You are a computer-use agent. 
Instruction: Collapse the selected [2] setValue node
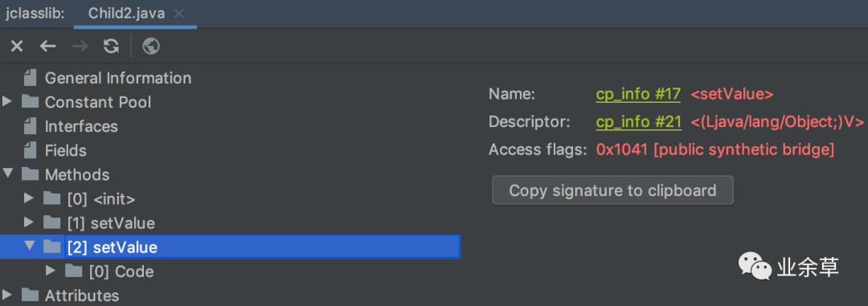[30, 247]
